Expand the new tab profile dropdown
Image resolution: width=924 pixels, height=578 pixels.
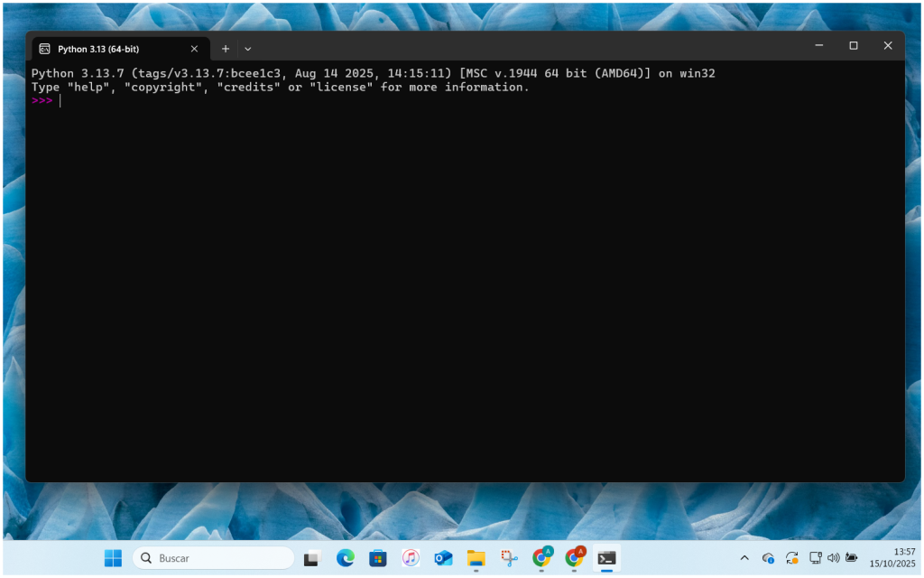[248, 49]
